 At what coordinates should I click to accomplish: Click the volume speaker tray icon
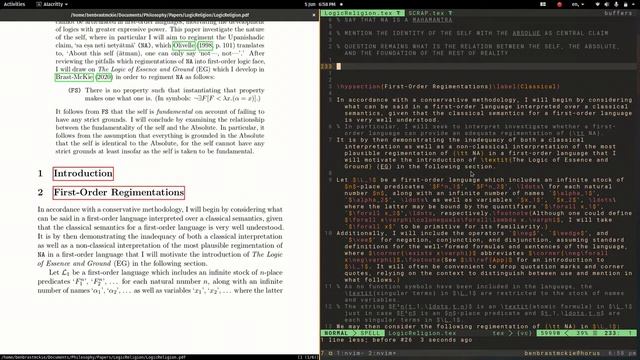click(607, 4)
